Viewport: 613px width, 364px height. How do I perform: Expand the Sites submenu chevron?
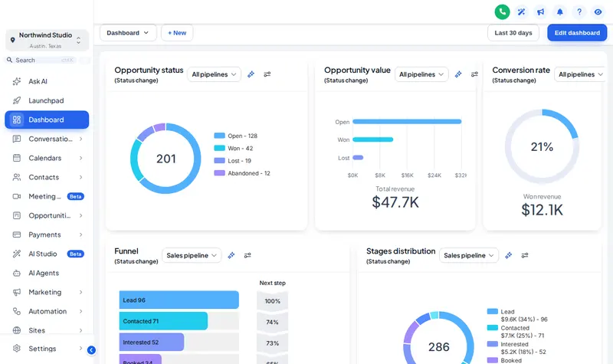coord(81,330)
